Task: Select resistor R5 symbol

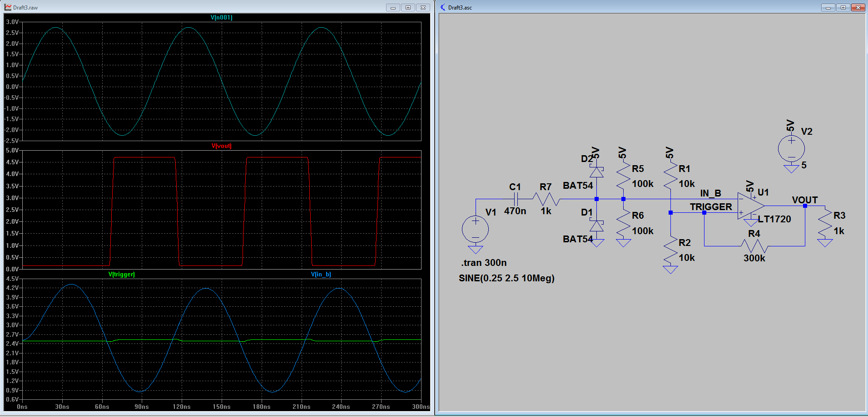Action: (624, 177)
